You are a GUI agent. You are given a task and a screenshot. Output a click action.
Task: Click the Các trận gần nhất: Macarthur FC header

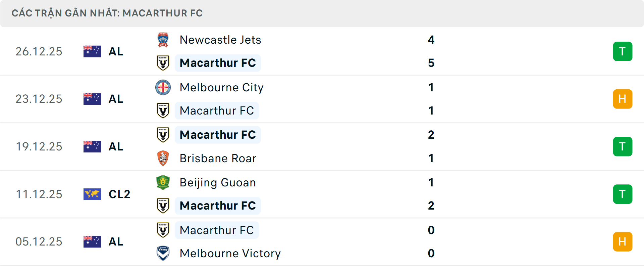pos(107,13)
